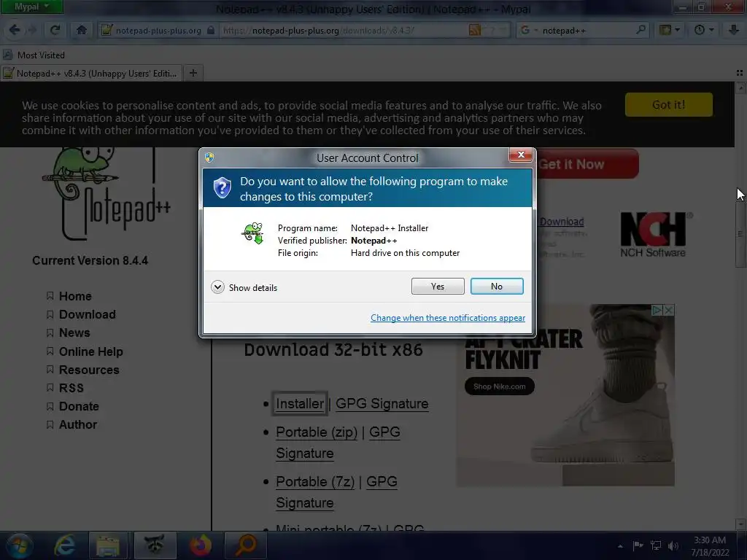Viewport: 747px width, 560px height.
Task: Click the Notepad++ chameleon logo
Action: 106,194
